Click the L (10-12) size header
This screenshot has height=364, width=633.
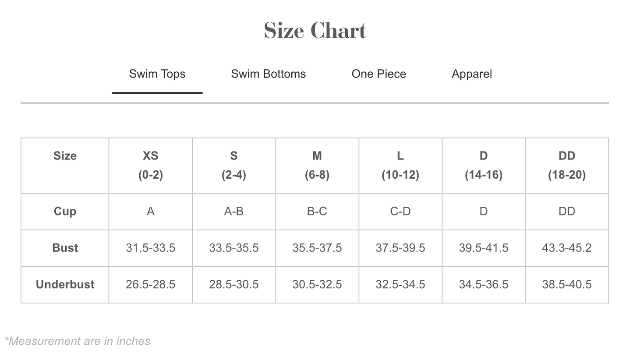point(400,166)
